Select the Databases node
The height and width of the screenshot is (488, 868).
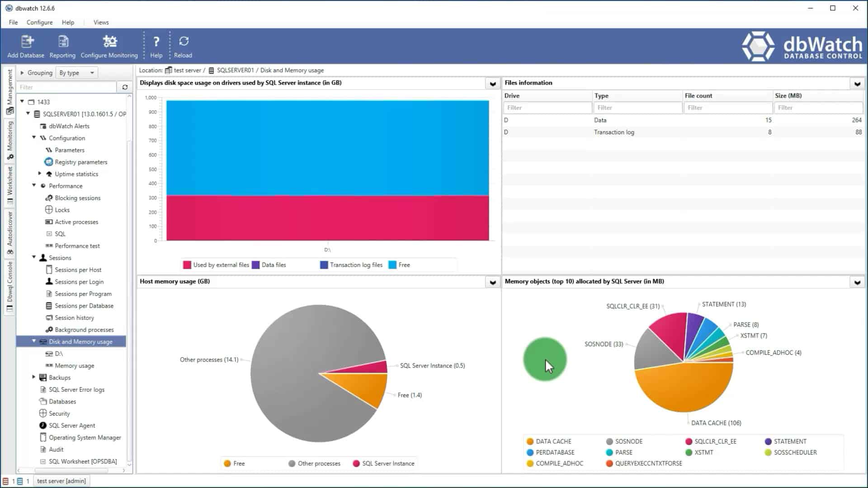(62, 402)
